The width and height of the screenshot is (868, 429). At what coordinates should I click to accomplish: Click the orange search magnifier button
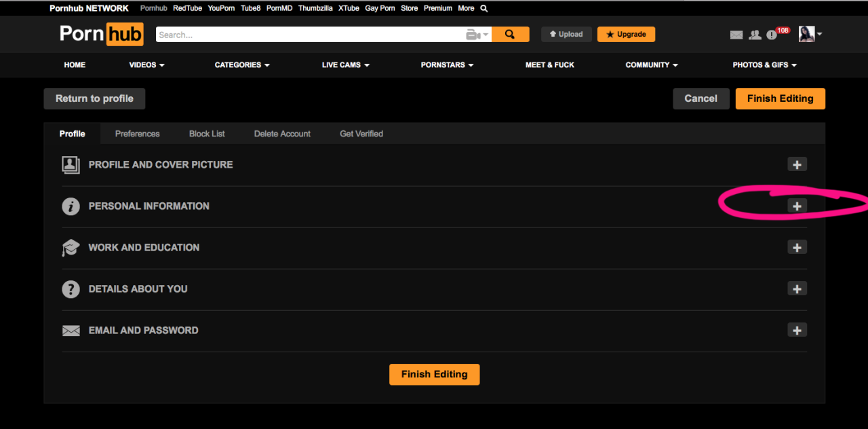pos(511,34)
